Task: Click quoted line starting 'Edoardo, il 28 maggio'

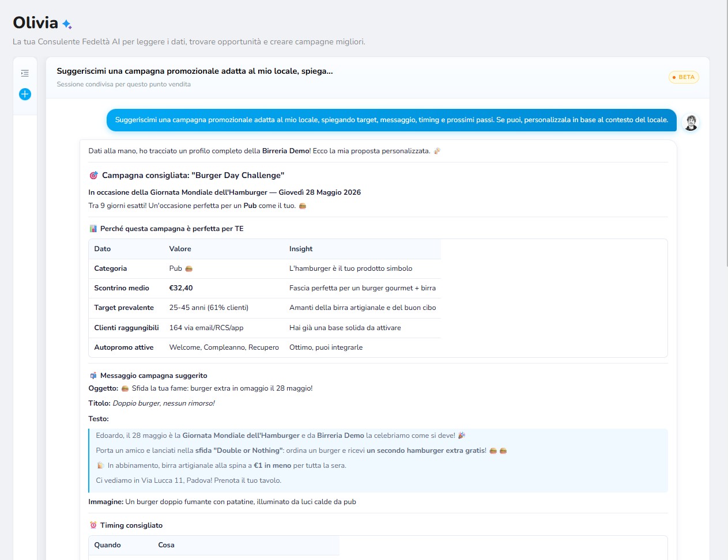Action: 280,436
